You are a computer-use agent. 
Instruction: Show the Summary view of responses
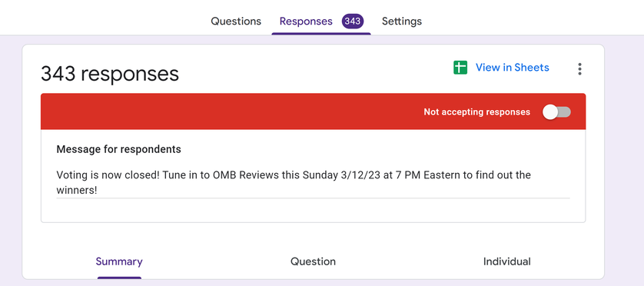119,261
